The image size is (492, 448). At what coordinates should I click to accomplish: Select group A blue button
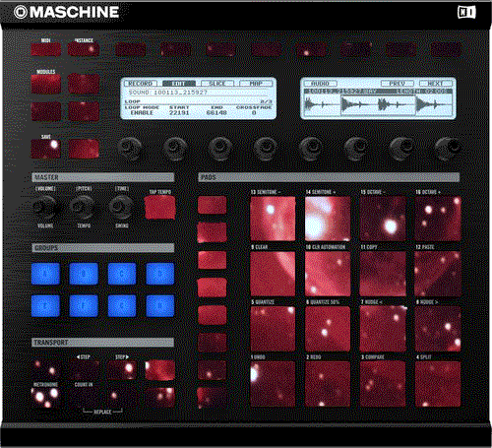[45, 274]
